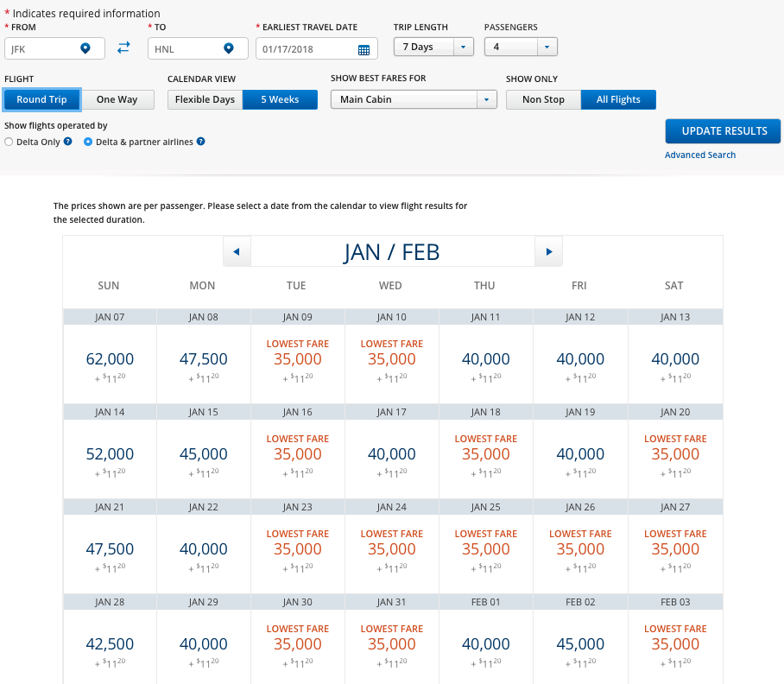Open the travel date calendar picker icon

(x=364, y=49)
